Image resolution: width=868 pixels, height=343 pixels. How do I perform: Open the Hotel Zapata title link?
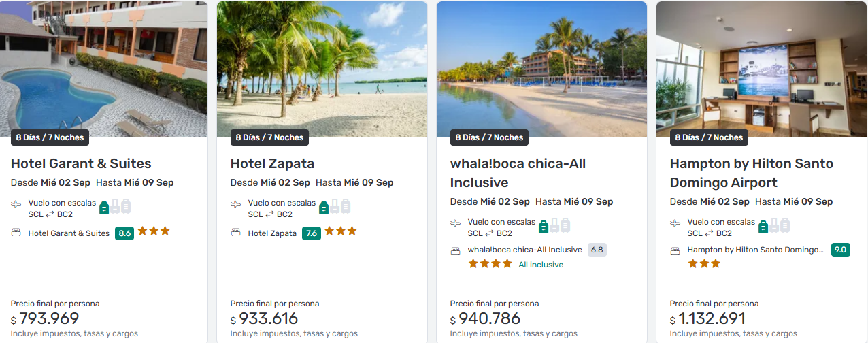click(x=272, y=163)
